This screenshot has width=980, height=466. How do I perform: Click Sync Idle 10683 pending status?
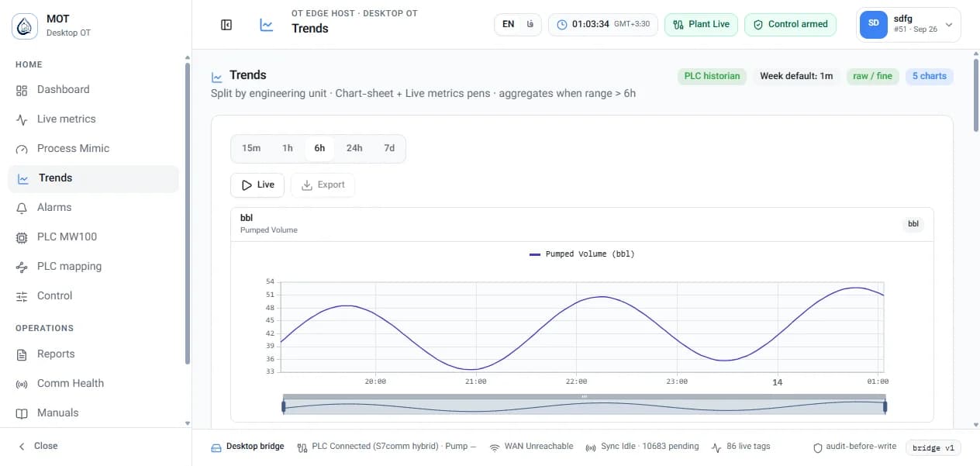tap(642, 447)
